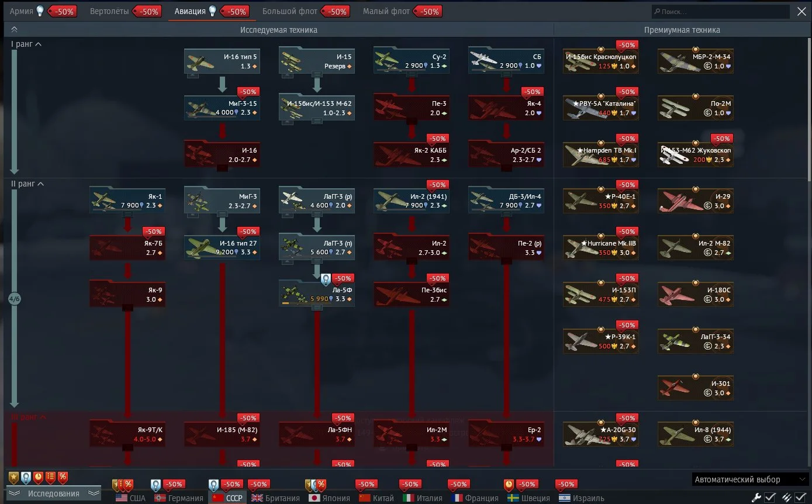Close the research tree window
812x504 pixels.
[801, 12]
